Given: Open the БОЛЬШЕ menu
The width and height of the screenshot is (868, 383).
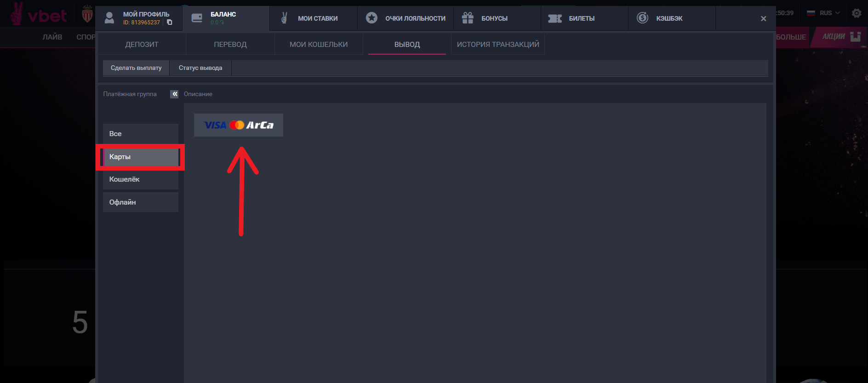Looking at the screenshot, I should (x=791, y=37).
